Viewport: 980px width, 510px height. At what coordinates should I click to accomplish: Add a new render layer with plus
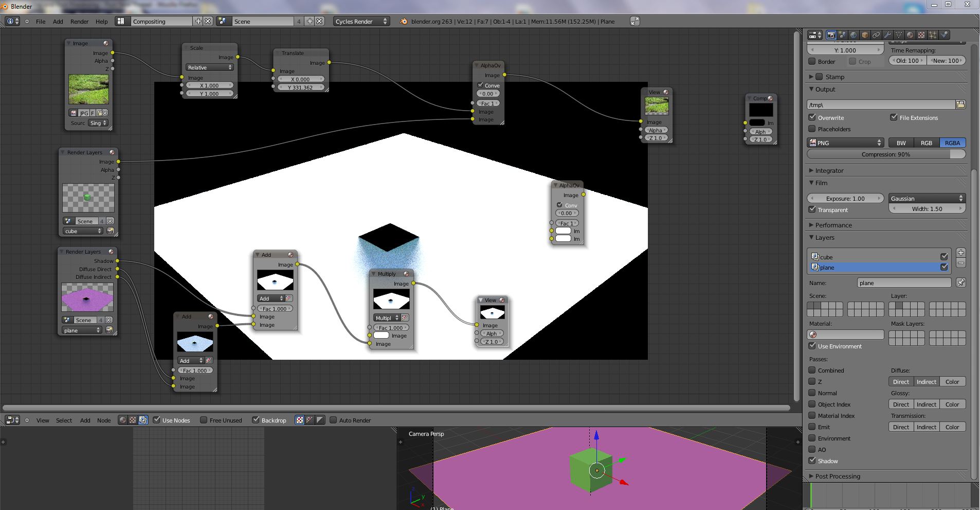(961, 253)
